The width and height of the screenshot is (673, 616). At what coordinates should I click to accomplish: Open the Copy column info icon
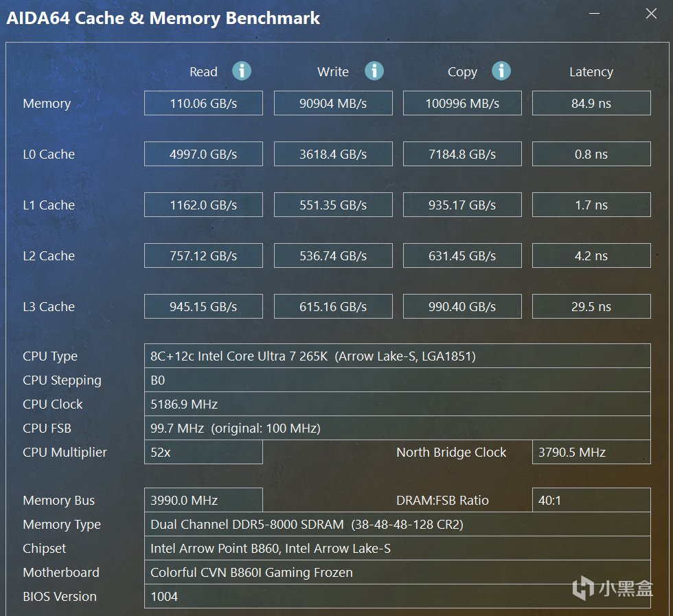click(x=501, y=71)
